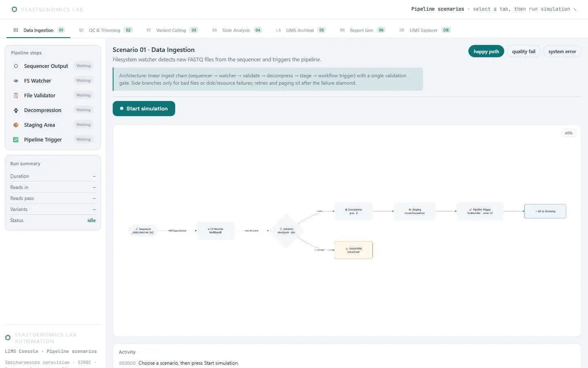This screenshot has height=368, width=588.
Task: Click the Variants row in Run summary
Action: [53, 209]
